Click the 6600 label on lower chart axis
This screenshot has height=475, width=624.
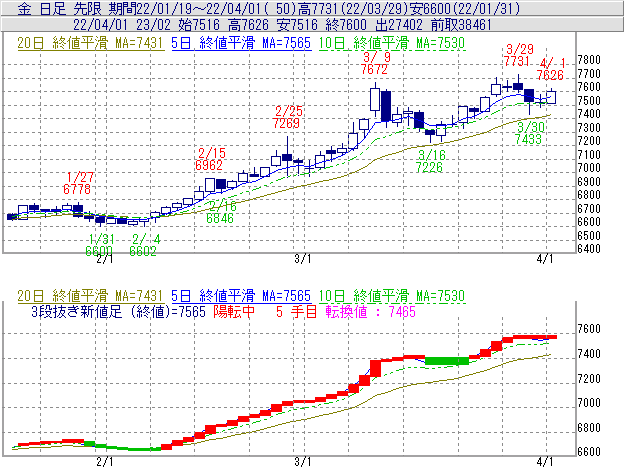click(589, 452)
